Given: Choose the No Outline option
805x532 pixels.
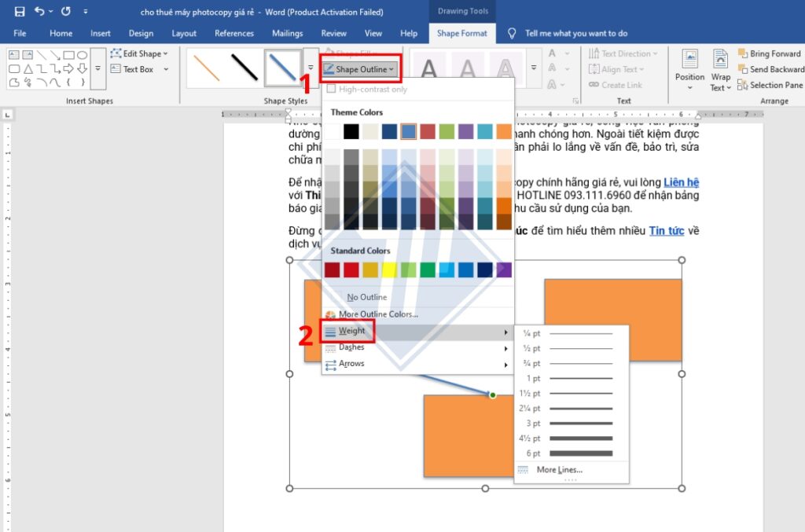Looking at the screenshot, I should (366, 297).
